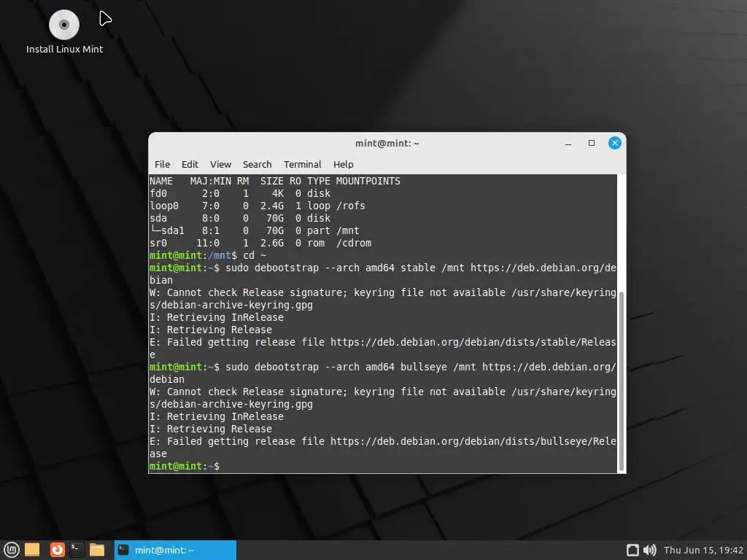The height and width of the screenshot is (560, 747).
Task: Open the Help menu in terminal
Action: click(343, 164)
